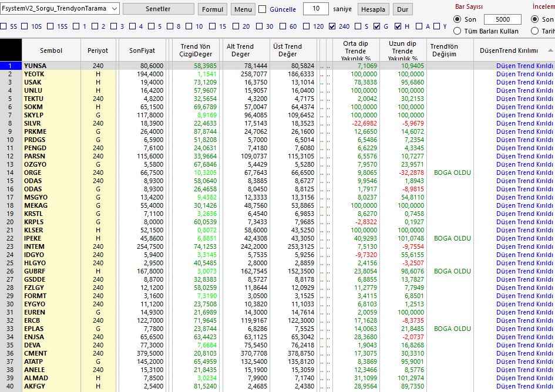
Task: Uncheck the 240 period checkbox
Action: tap(332, 26)
